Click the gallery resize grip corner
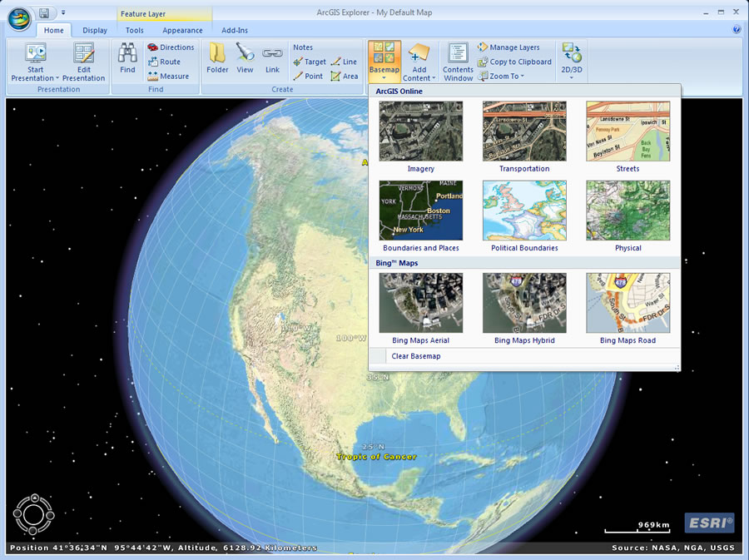 coord(677,368)
